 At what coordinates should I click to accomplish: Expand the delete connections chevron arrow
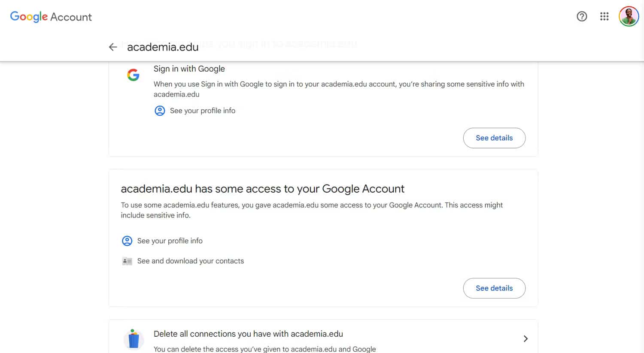(526, 339)
